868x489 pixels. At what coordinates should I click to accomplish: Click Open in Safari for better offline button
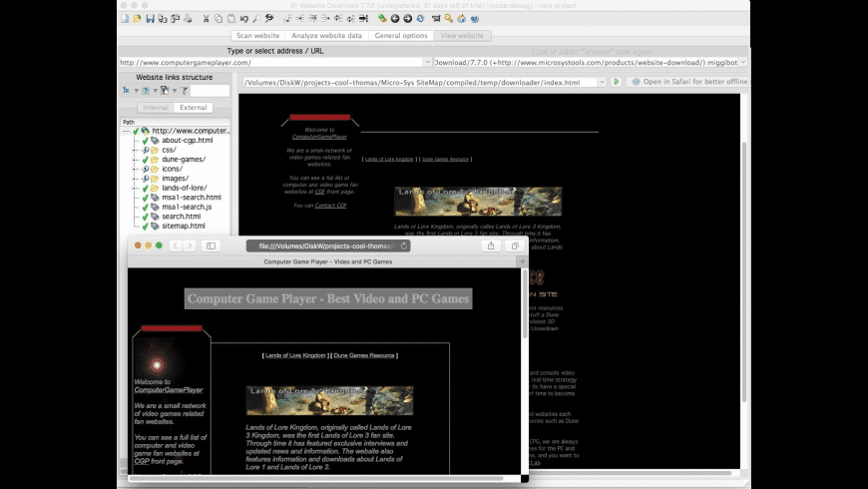click(688, 82)
